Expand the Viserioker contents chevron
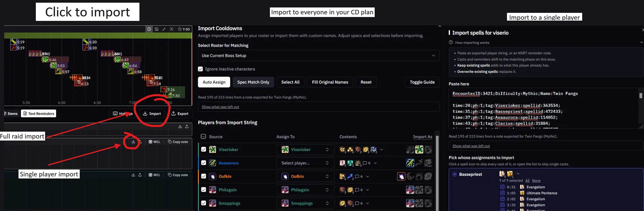This screenshot has width=644, height=211. point(382,149)
